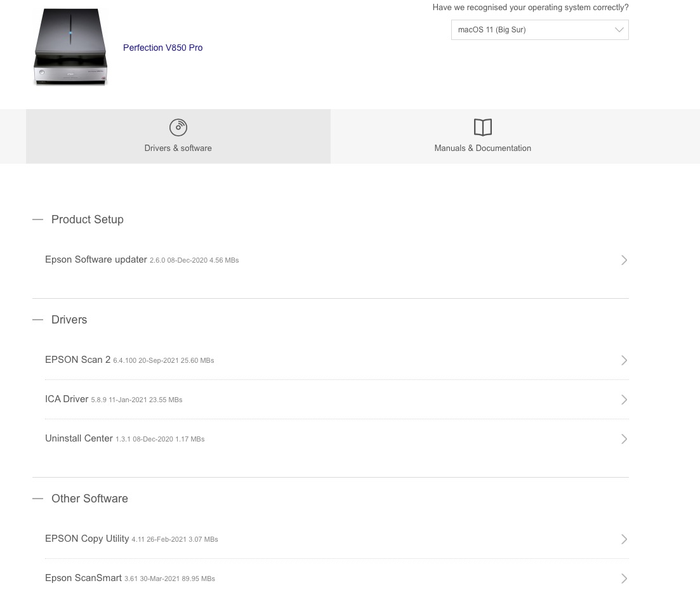The image size is (700, 602).
Task: Open the Perfection V850 Pro link
Action: click(162, 48)
